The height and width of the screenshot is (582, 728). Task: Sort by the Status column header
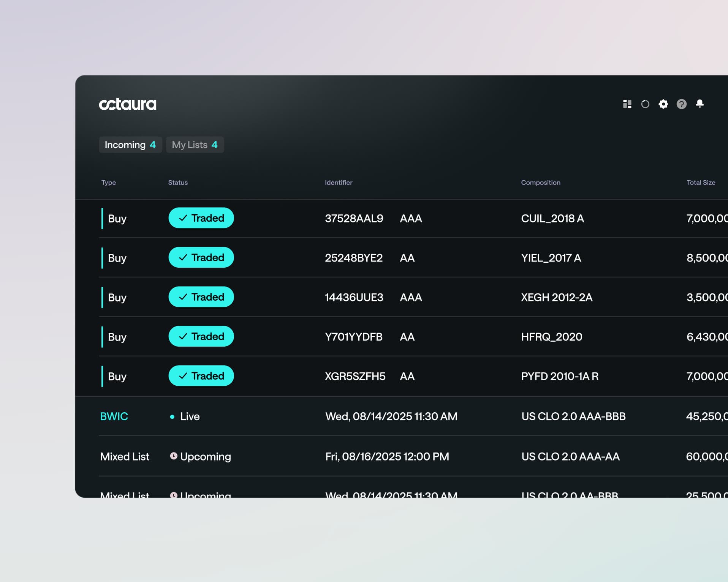(x=178, y=183)
